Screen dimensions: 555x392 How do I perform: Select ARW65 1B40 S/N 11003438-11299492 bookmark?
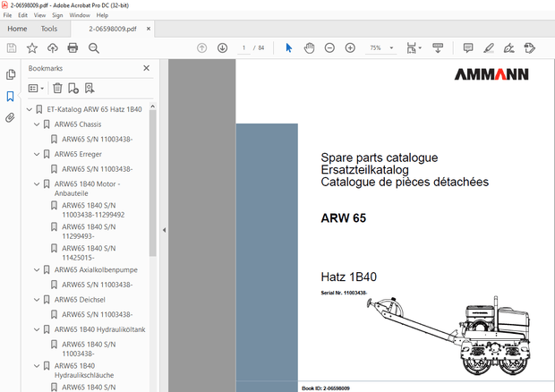pos(93,210)
